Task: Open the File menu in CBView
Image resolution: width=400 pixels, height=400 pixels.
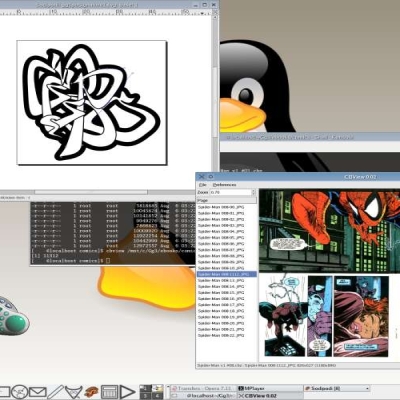Action: tap(203, 185)
